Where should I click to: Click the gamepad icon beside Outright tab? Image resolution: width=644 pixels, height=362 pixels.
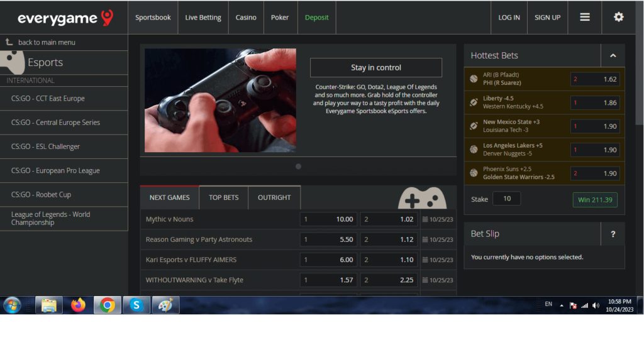click(x=422, y=198)
